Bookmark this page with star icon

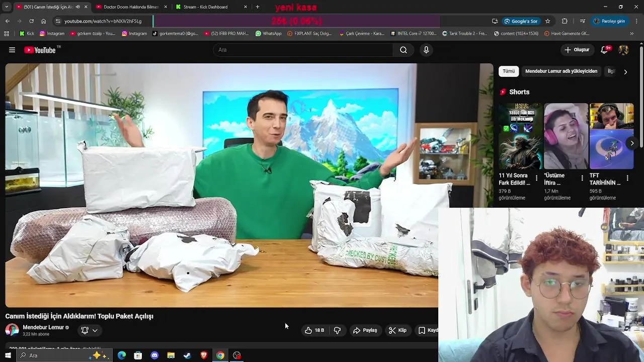click(547, 21)
